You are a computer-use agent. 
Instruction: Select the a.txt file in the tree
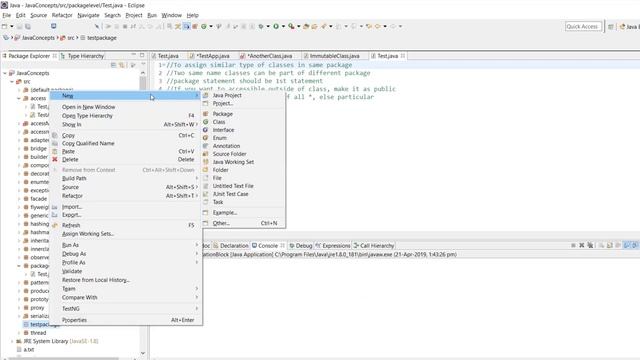tap(29, 349)
